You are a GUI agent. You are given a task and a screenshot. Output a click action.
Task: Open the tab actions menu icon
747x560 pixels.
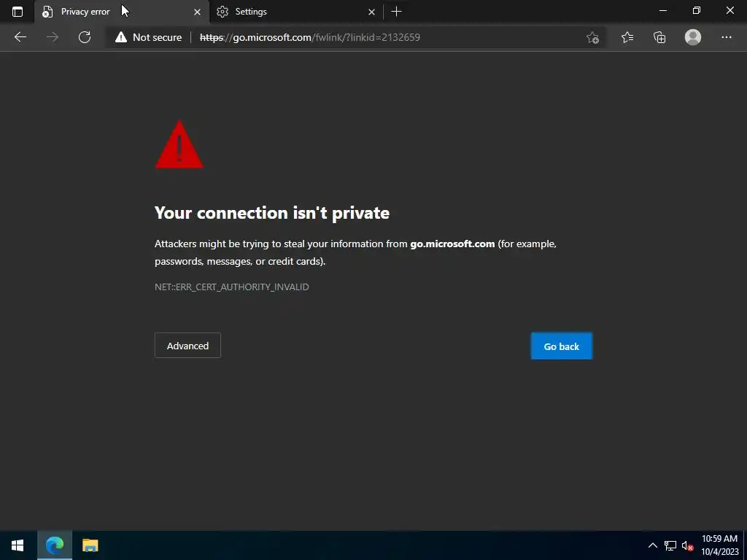(x=18, y=12)
